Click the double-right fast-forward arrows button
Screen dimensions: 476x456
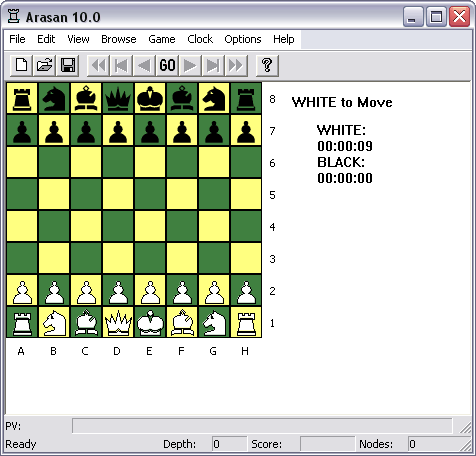click(236, 65)
